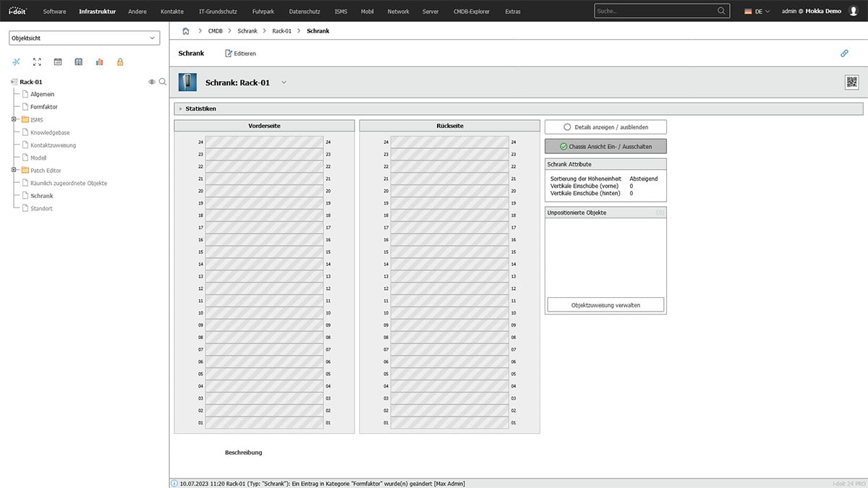
Task: Open the colored bar chart icon
Action: coord(99,62)
